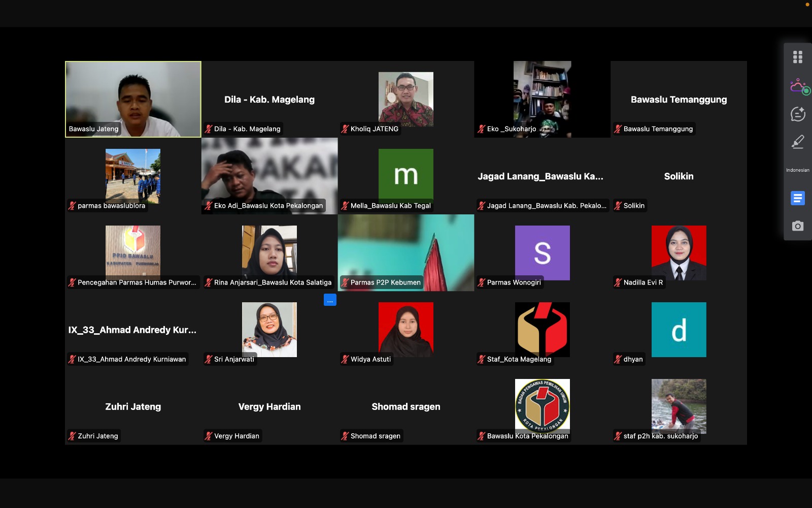Click muted mic icon beside Zuhri Jateng
Screen dimensions: 812x508
(x=72, y=436)
